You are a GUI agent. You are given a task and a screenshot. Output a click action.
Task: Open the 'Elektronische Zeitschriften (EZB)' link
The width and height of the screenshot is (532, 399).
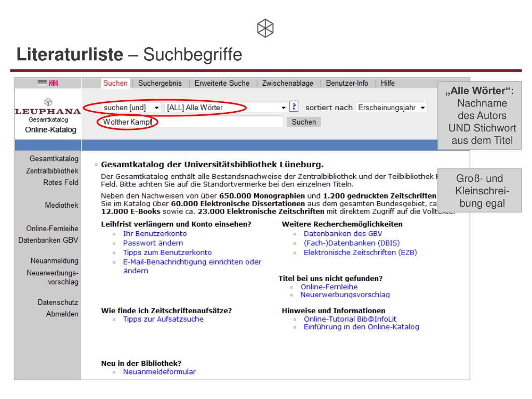click(361, 252)
